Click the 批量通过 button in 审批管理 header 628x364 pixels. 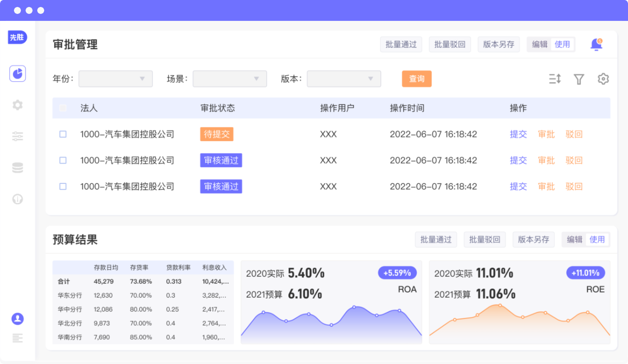401,45
